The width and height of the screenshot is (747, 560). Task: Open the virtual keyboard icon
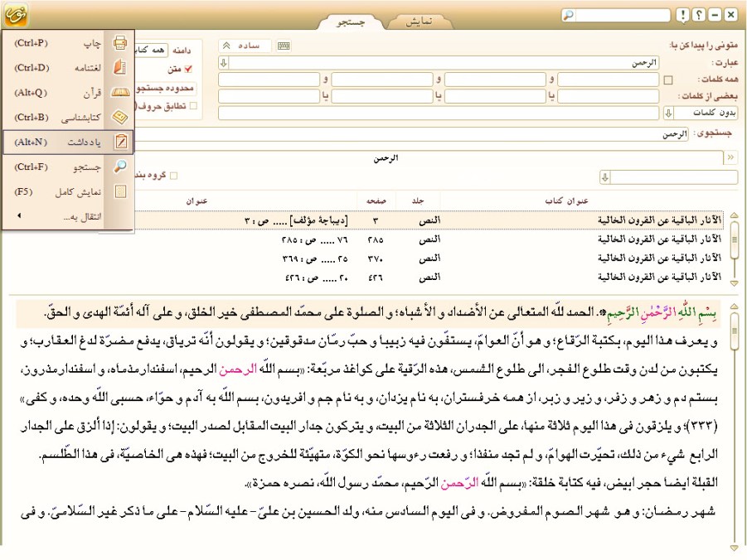(284, 46)
